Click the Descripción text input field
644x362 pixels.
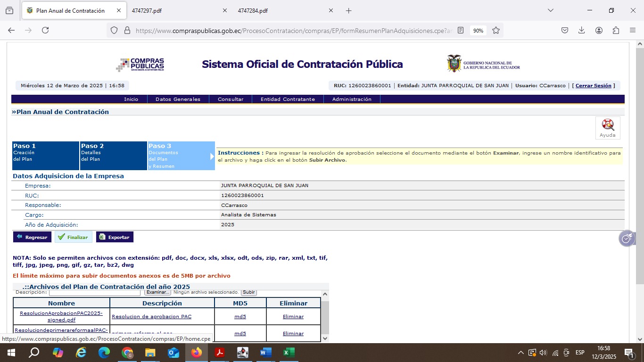(x=94, y=293)
